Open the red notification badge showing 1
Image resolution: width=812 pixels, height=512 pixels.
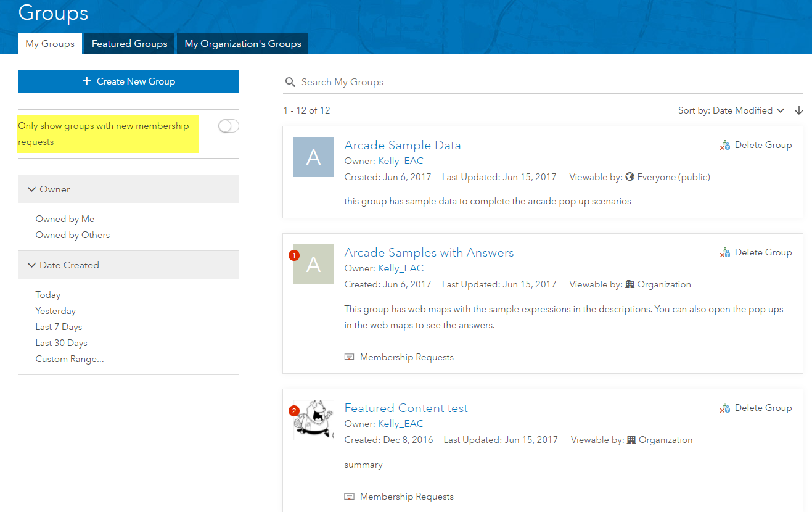[x=294, y=255]
